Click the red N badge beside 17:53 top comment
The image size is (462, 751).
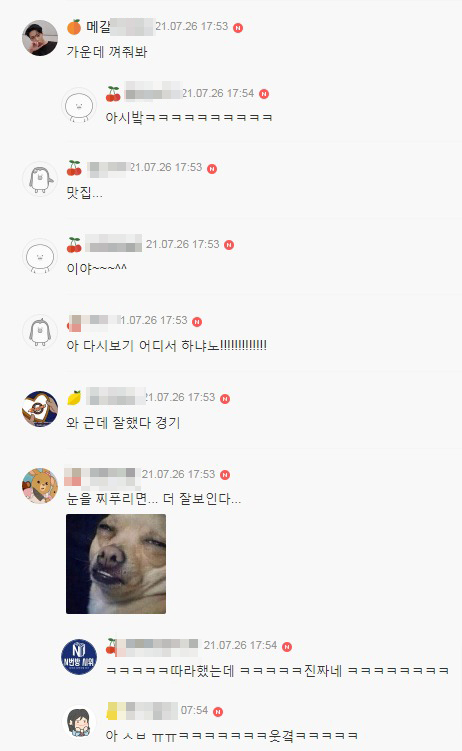click(238, 28)
